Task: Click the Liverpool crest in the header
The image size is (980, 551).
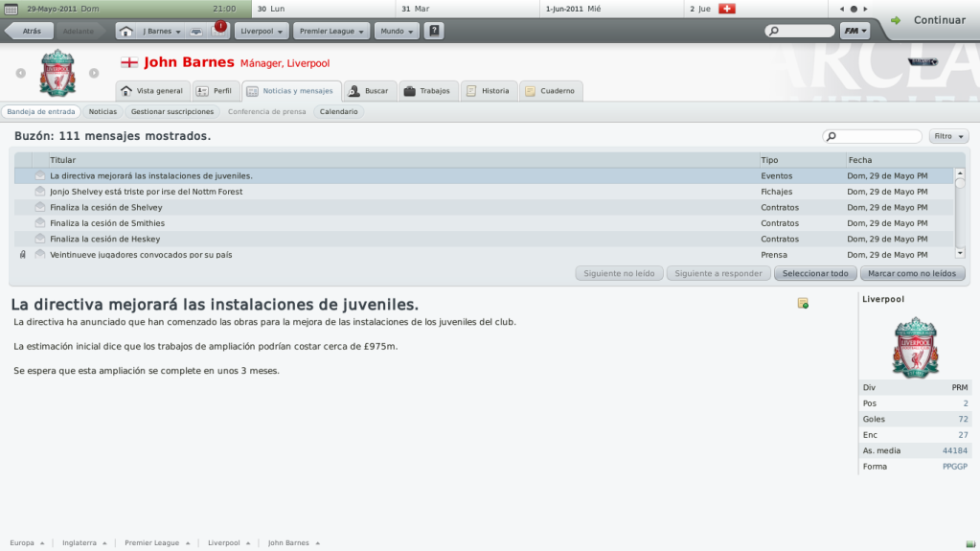Action: [57, 73]
